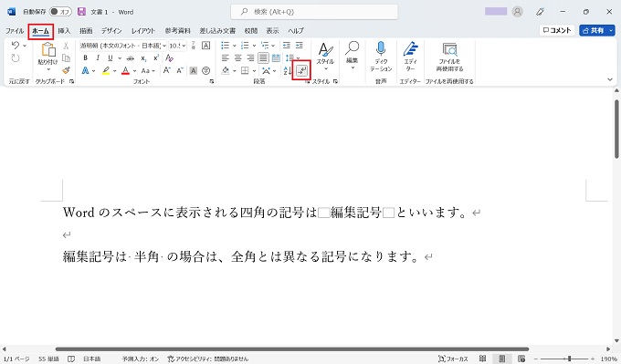Apply the yellow text highlight color
Viewport: 621px width, 364px height.
106,71
